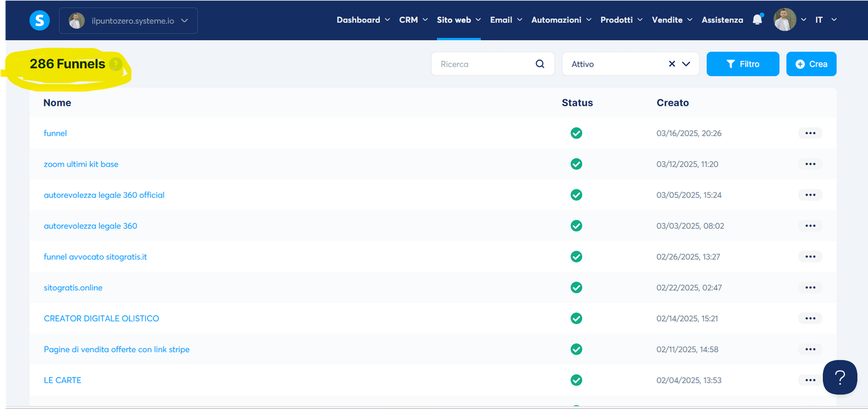Expand the IT language selector
The width and height of the screenshot is (868, 409).
tap(826, 20)
